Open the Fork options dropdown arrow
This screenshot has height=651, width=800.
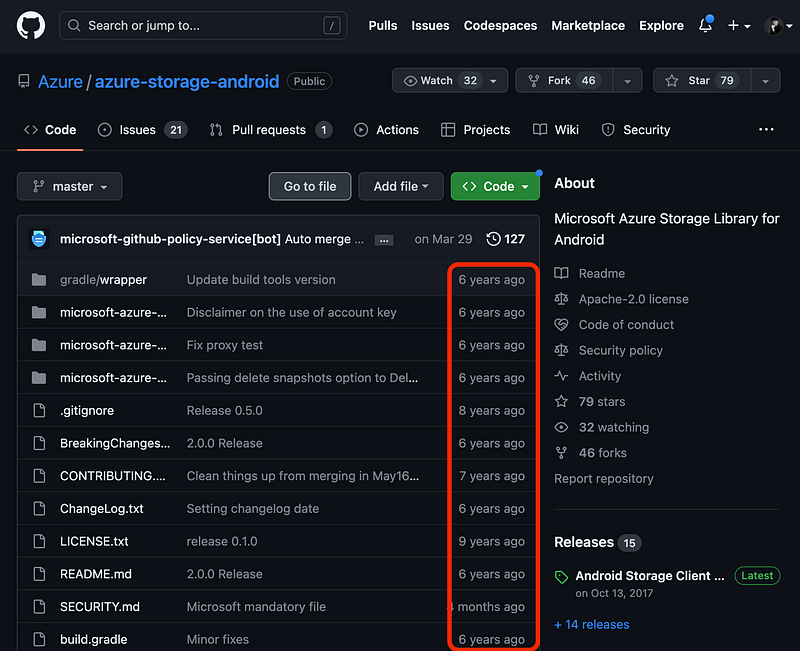[x=628, y=81]
